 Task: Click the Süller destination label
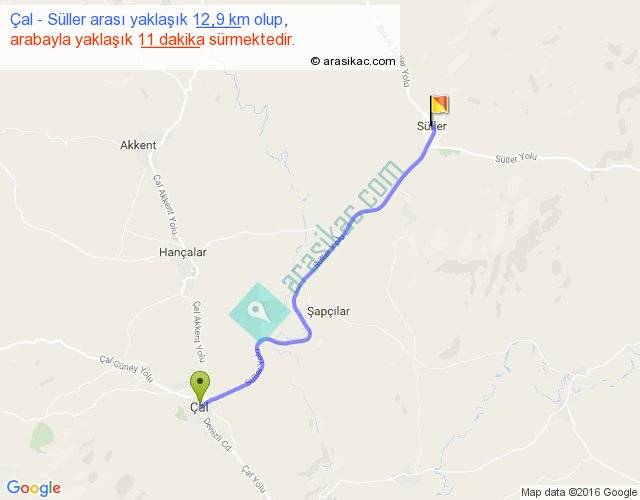point(431,126)
